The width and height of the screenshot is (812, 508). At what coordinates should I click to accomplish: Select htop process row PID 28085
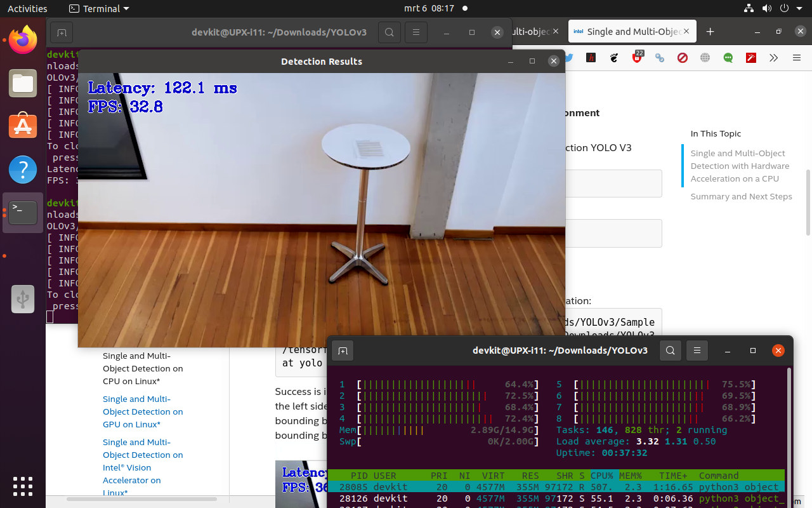pos(556,487)
